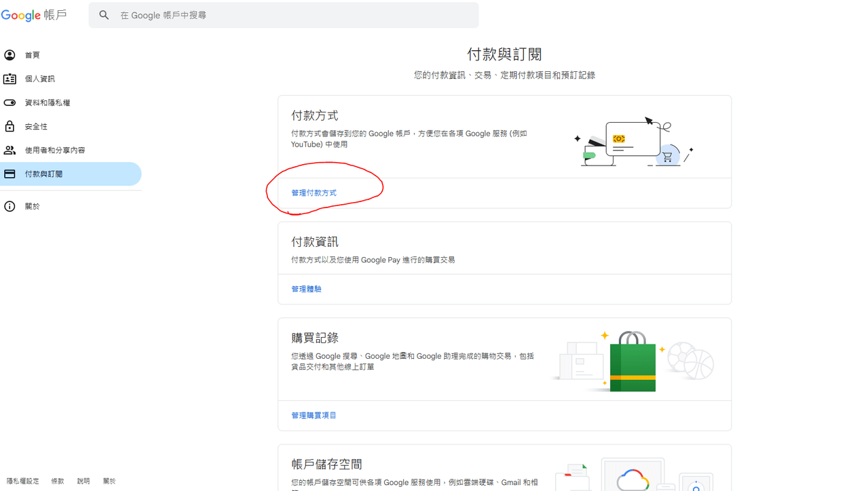
Task: Select 使用者和分享內容 in the sidebar
Action: coord(71,150)
